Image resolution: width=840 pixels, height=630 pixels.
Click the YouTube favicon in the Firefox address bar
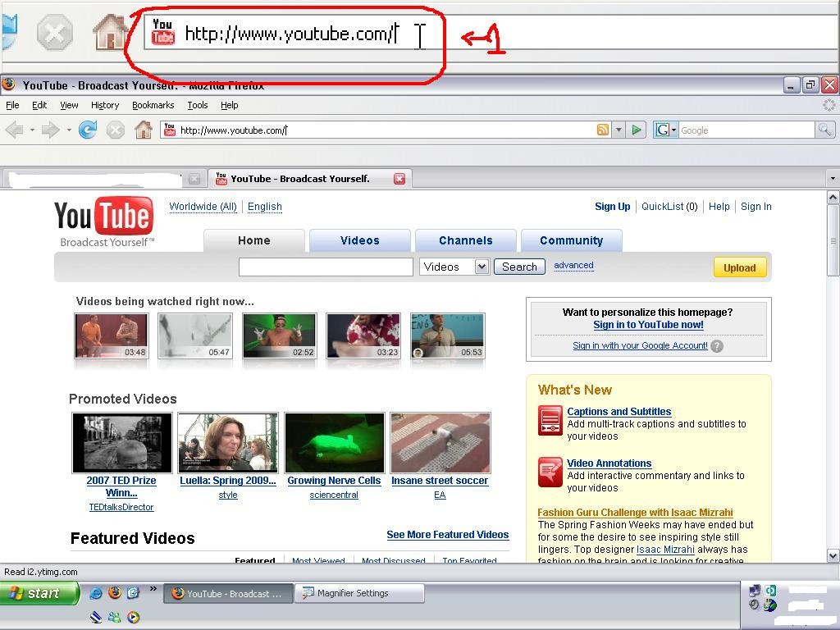click(169, 130)
